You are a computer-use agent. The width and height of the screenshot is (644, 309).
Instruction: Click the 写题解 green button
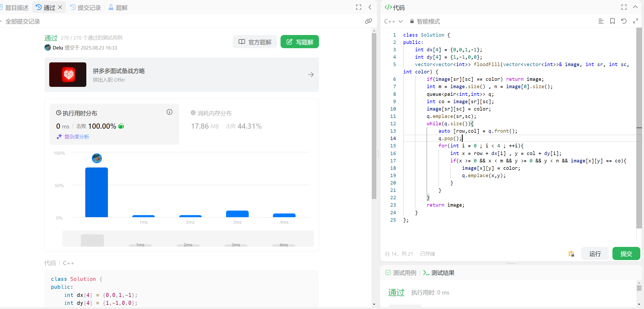point(299,42)
